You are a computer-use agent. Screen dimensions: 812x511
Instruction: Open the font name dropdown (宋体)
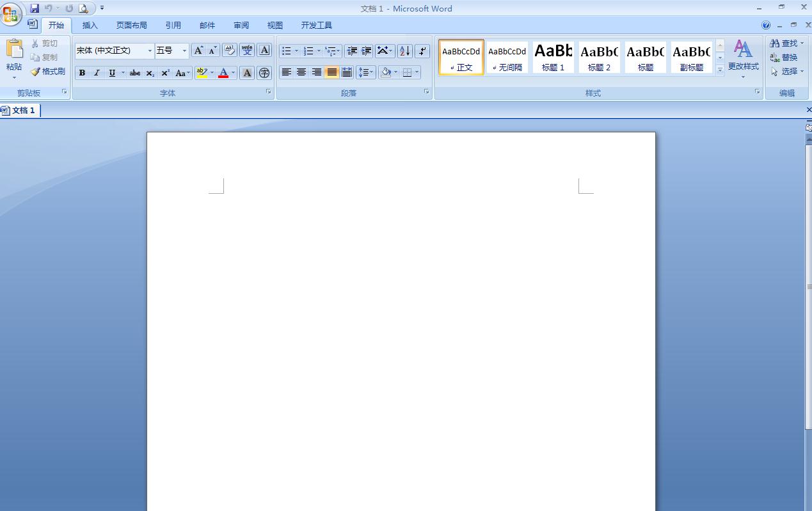[150, 51]
